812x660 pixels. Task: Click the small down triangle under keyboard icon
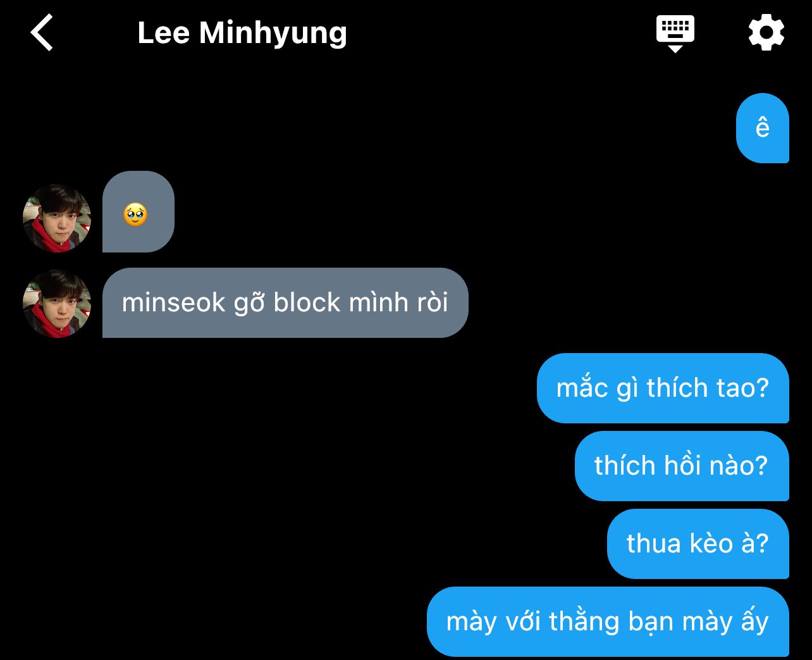click(675, 49)
